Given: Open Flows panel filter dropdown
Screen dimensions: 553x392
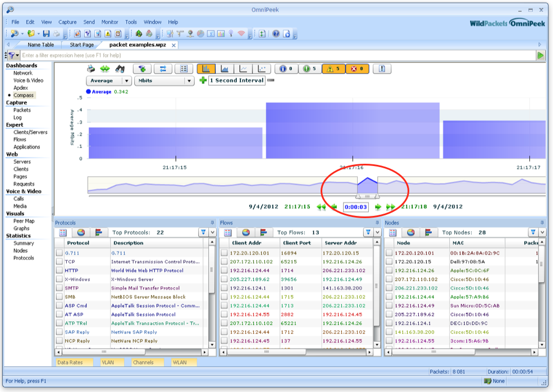Looking at the screenshot, I should point(368,233).
